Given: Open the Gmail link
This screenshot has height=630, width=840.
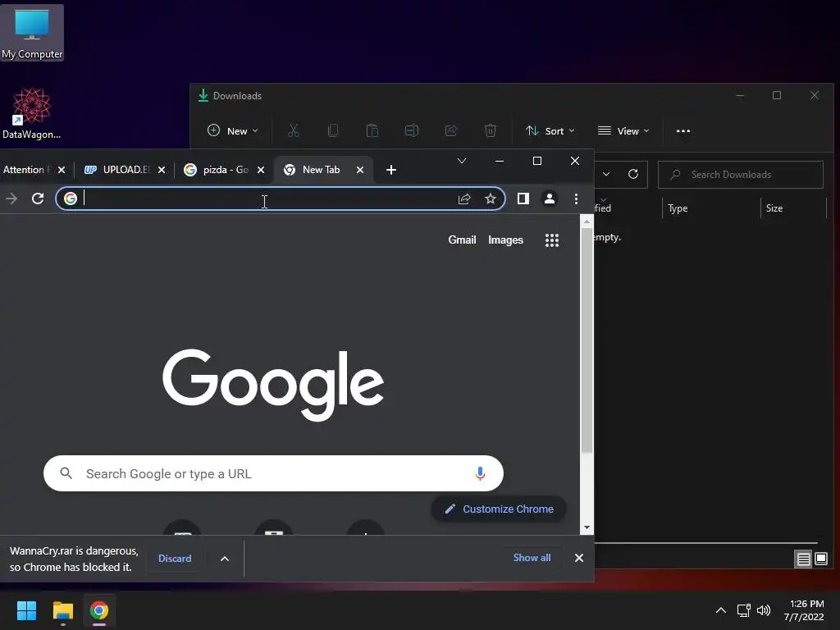Looking at the screenshot, I should coord(462,240).
